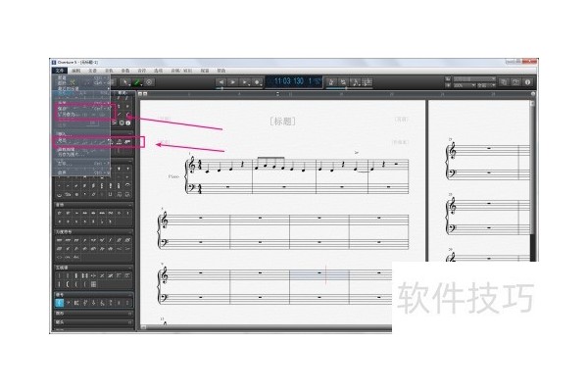Open the Options (选项) menu
The image size is (588, 392).
pyautogui.click(x=158, y=71)
